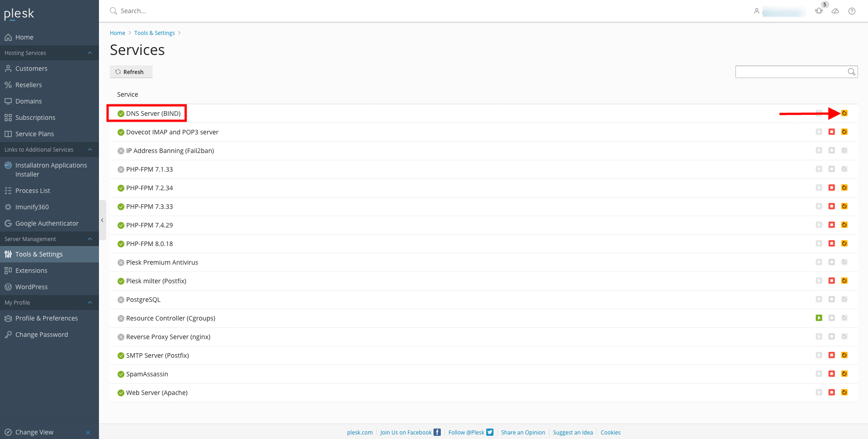This screenshot has height=439, width=868.
Task: Restart the PHP-FPM 7.3.33 service
Action: (x=844, y=206)
